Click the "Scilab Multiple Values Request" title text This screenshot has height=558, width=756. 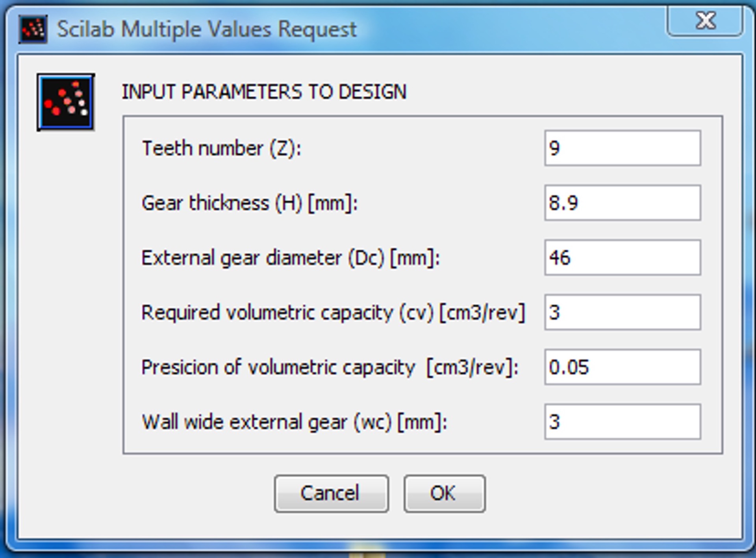click(x=207, y=30)
